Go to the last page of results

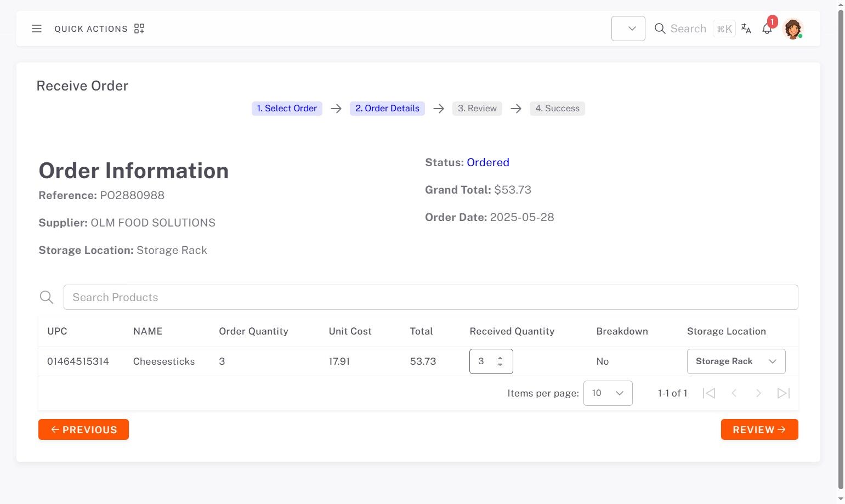pyautogui.click(x=784, y=393)
